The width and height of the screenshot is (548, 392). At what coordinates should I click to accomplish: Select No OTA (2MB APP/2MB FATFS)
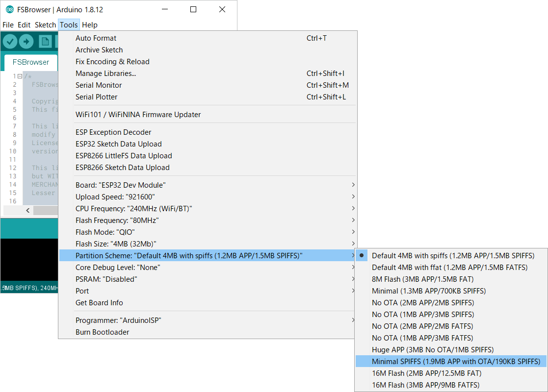click(451, 326)
